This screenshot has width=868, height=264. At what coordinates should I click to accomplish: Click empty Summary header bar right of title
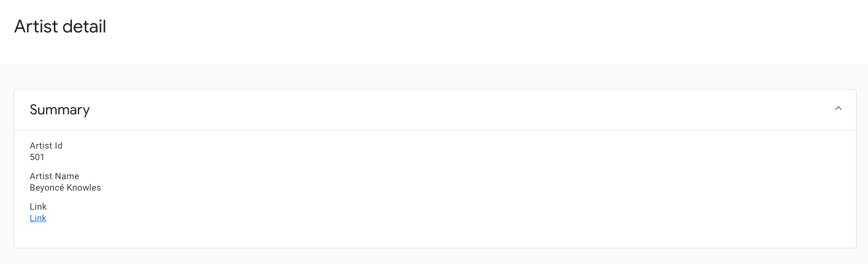coord(429,110)
